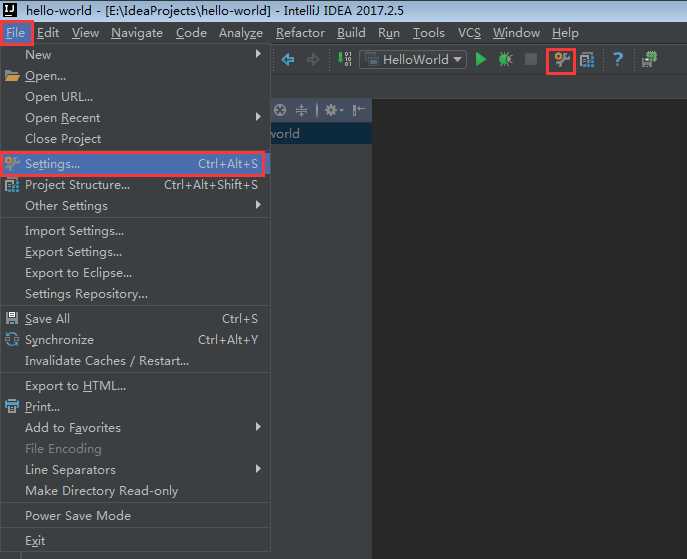Click the Project Structure icon in File menu
The width and height of the screenshot is (687, 559).
click(x=12, y=185)
